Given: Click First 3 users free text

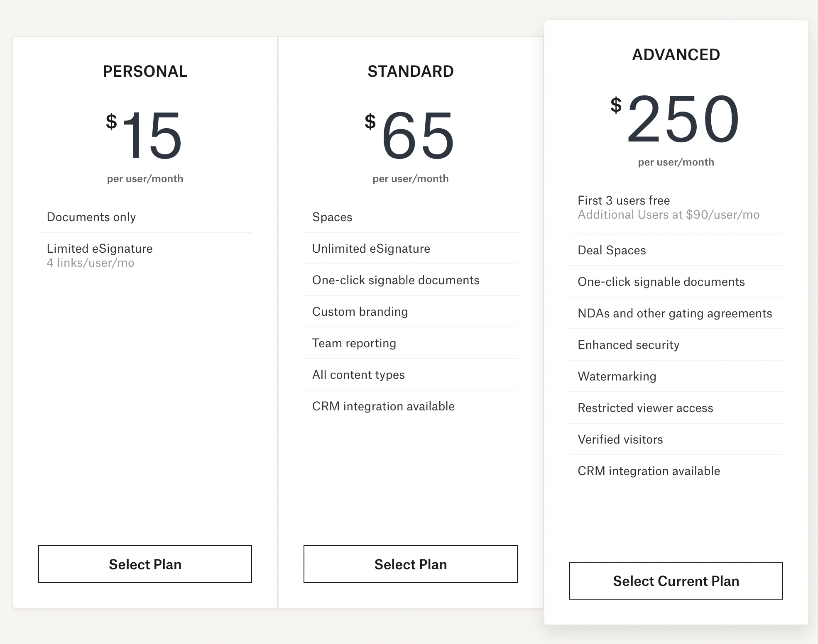Looking at the screenshot, I should [x=624, y=200].
